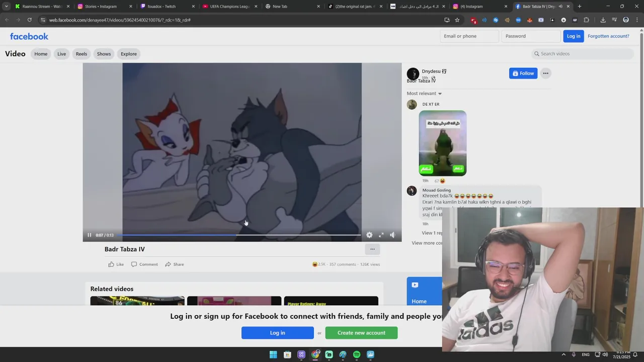Go back in browser history
Screen dimensions: 644x362
click(7, 20)
